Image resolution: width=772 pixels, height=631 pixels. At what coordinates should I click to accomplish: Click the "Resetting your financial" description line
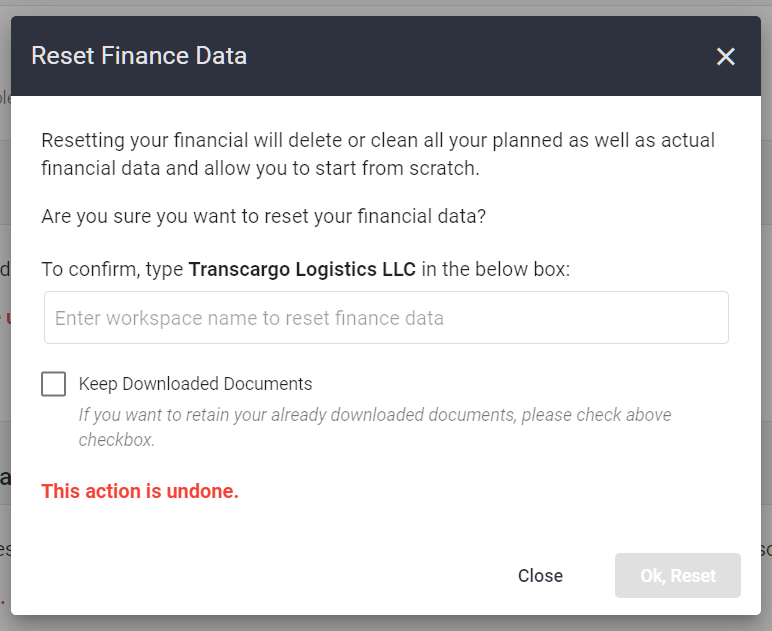click(378, 140)
